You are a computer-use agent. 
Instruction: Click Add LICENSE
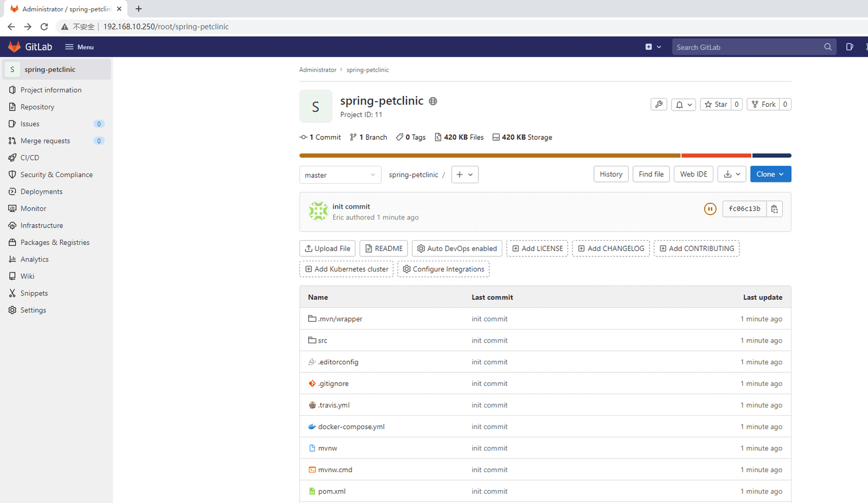537,248
